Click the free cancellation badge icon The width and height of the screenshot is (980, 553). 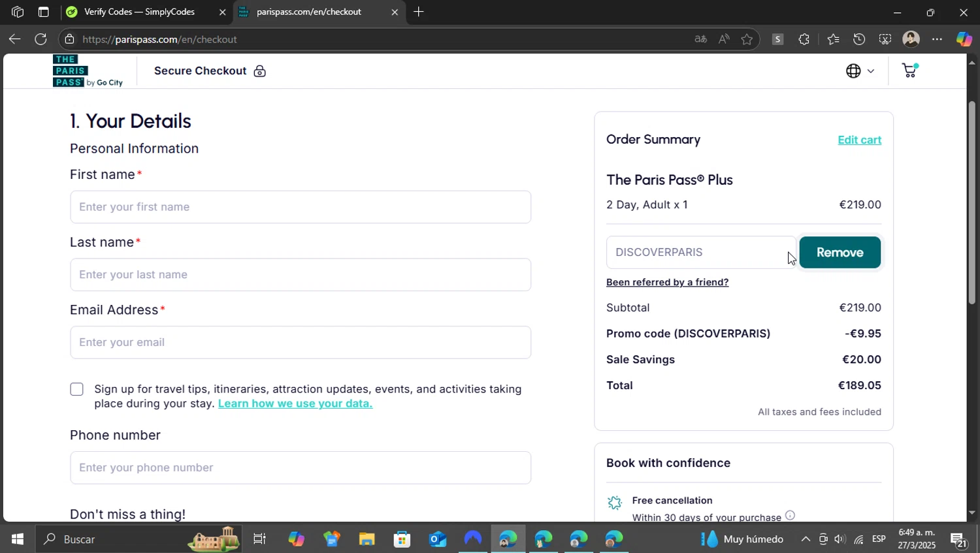coord(614,503)
